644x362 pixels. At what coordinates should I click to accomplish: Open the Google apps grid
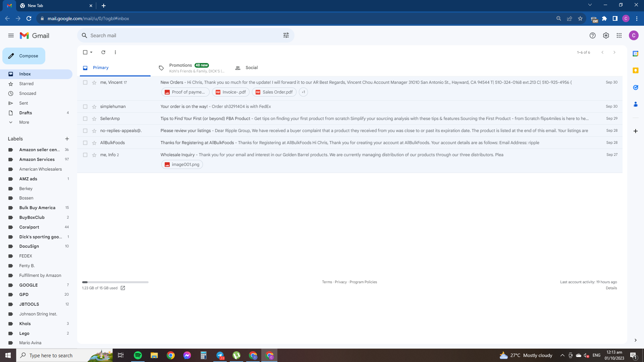(x=619, y=36)
